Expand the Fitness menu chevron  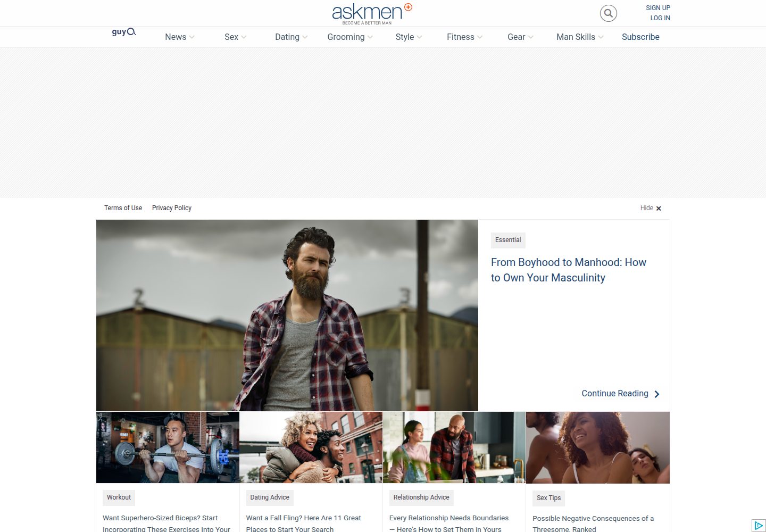pos(480,37)
